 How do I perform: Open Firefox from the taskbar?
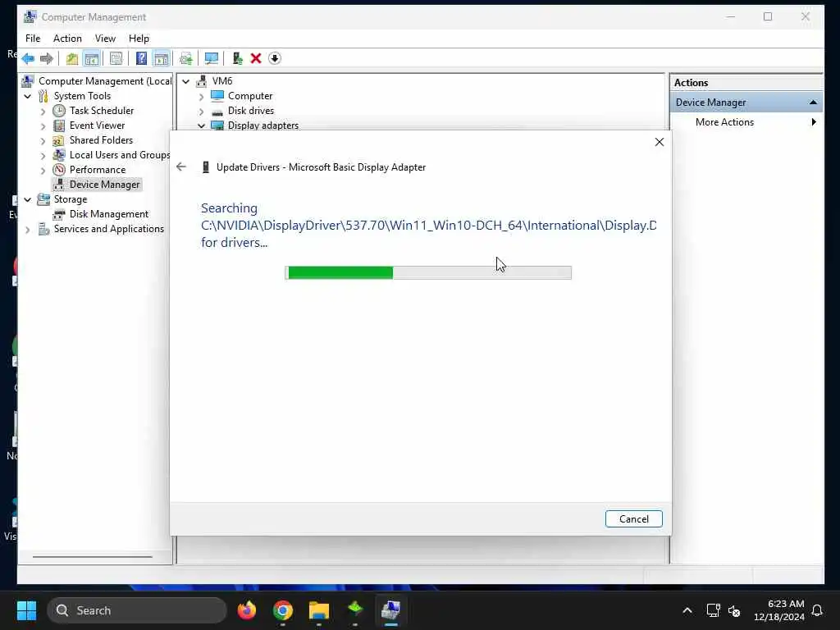246,610
